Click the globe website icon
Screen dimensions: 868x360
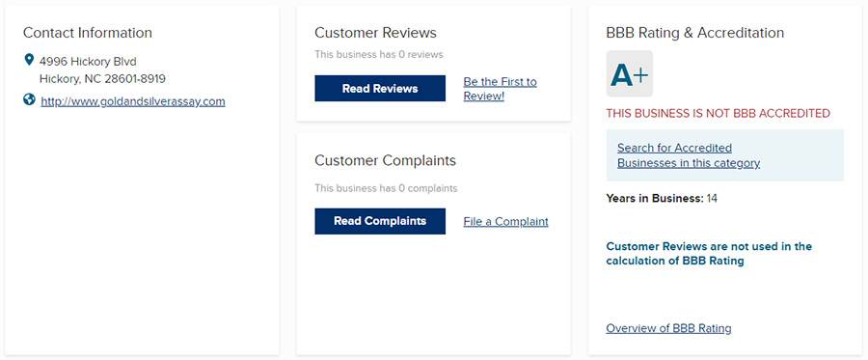[x=29, y=100]
